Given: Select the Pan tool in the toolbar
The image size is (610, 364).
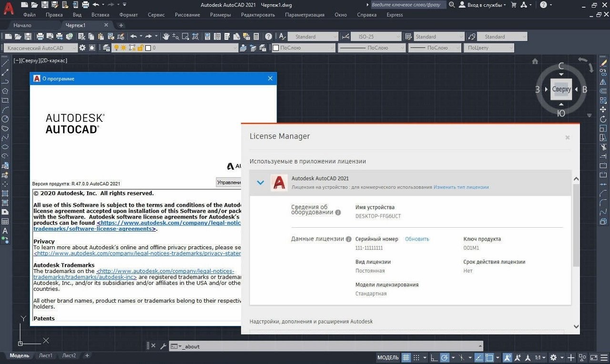Looking at the screenshot, I should (x=165, y=36).
